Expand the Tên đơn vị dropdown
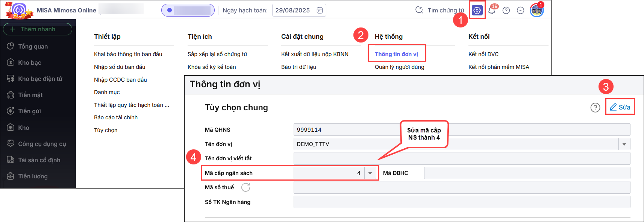The width and height of the screenshot is (644, 222). tap(624, 144)
